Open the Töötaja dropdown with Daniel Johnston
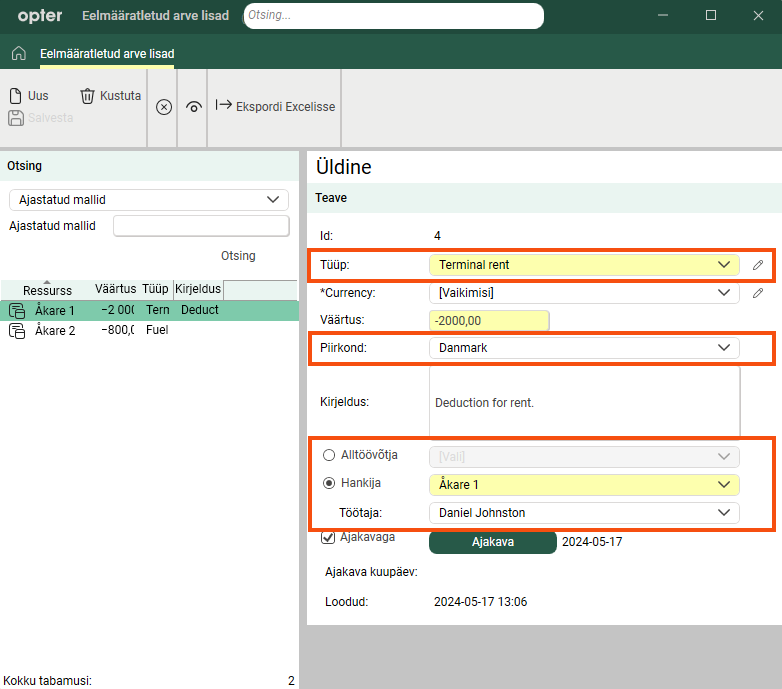This screenshot has width=782, height=689. click(584, 513)
